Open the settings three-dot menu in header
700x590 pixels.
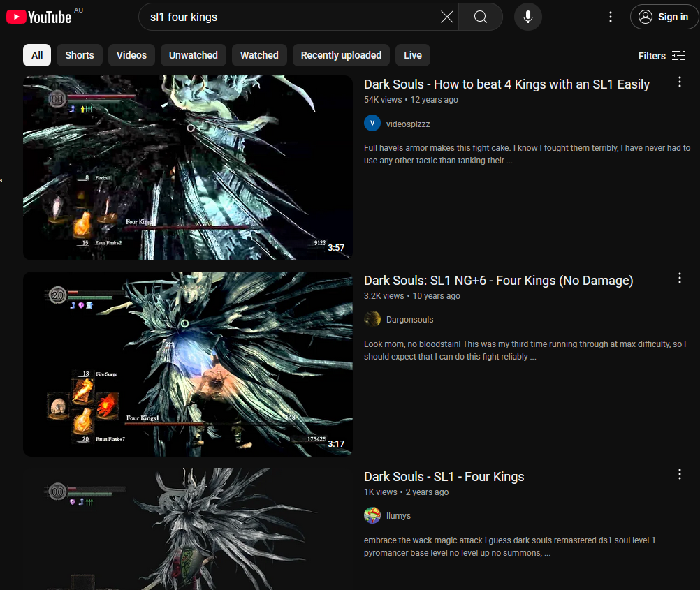(x=611, y=17)
